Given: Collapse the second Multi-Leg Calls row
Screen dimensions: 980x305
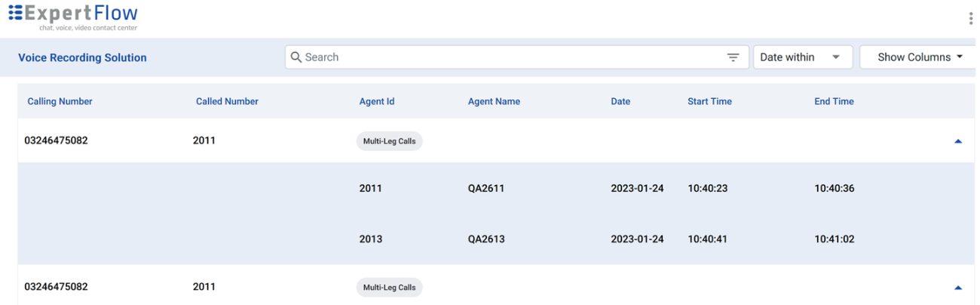Looking at the screenshot, I should 958,288.
